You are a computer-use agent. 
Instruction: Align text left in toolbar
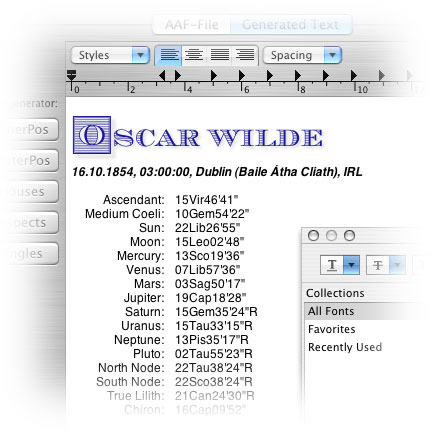[x=169, y=55]
